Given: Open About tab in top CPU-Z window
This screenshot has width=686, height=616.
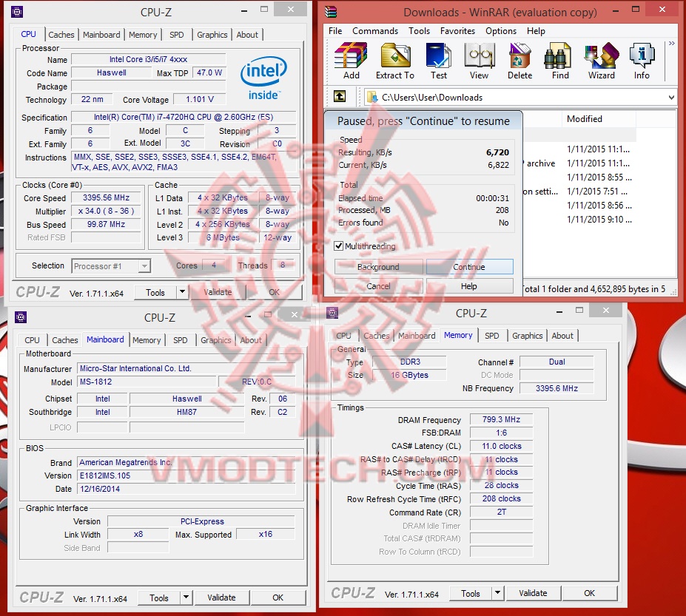Looking at the screenshot, I should pos(247,35).
